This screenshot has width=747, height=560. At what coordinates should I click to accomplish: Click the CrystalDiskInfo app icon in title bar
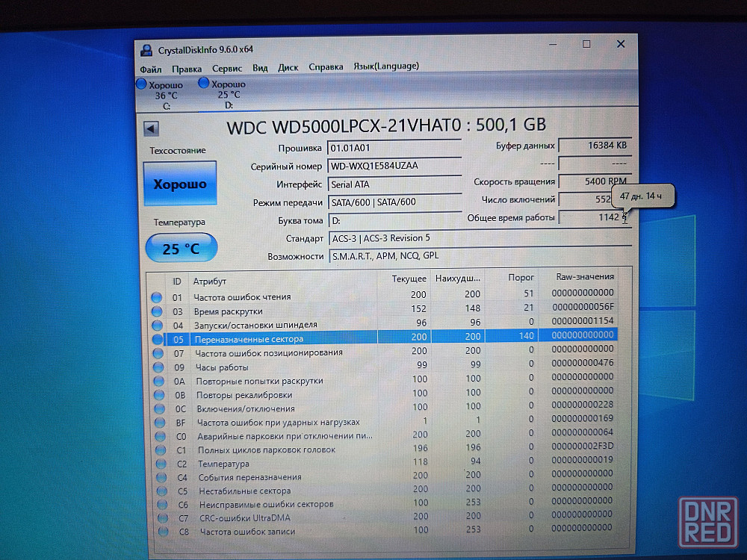[x=146, y=50]
